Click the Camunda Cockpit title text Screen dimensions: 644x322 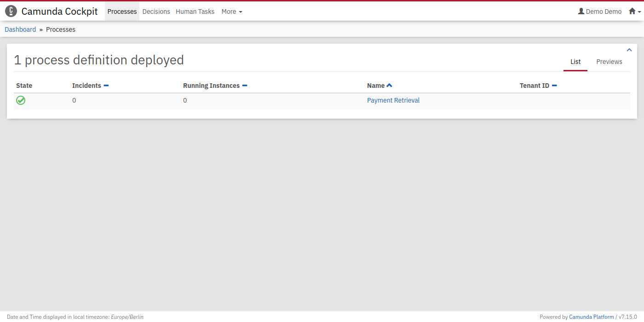tap(59, 11)
